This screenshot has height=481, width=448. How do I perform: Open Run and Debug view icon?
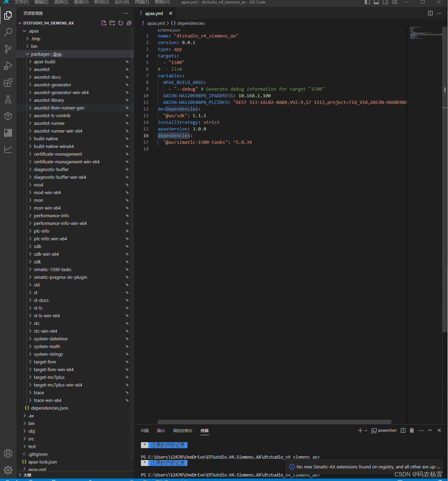(x=8, y=66)
